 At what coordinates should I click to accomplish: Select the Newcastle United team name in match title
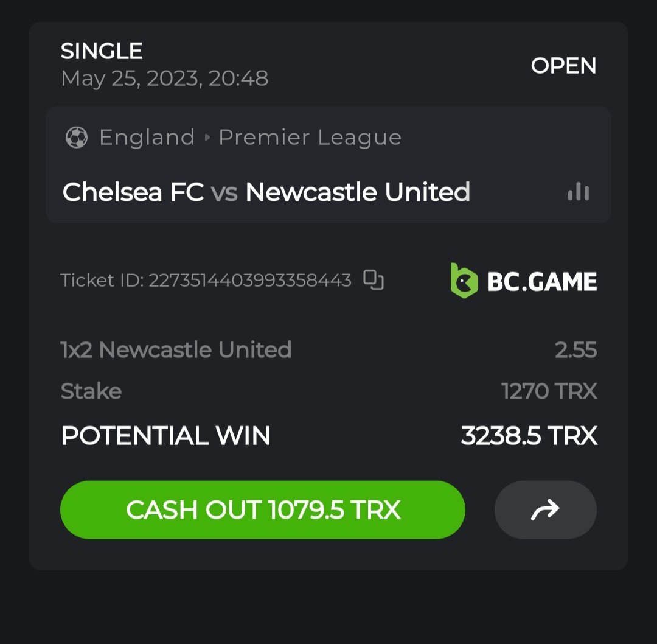[x=358, y=192]
